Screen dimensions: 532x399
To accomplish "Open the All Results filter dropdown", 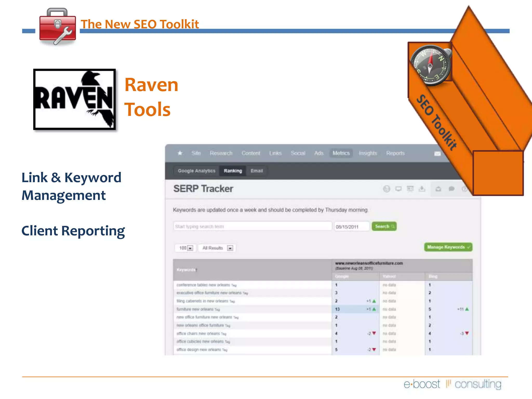I will 217,248.
